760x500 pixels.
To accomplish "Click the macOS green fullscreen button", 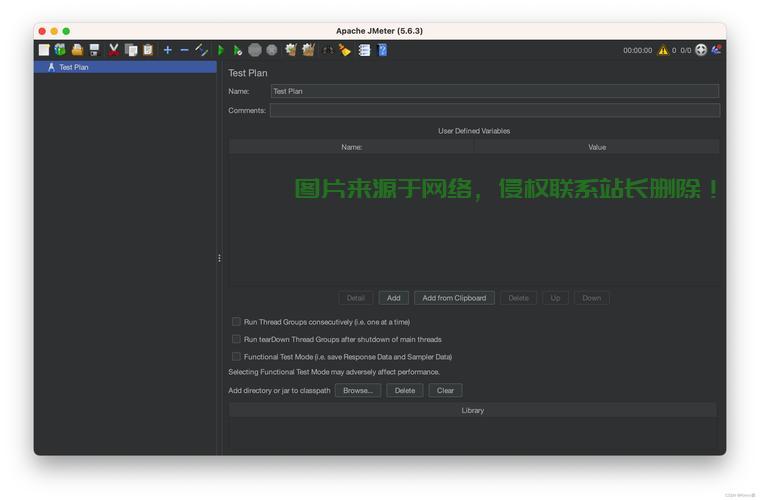I will point(66,31).
